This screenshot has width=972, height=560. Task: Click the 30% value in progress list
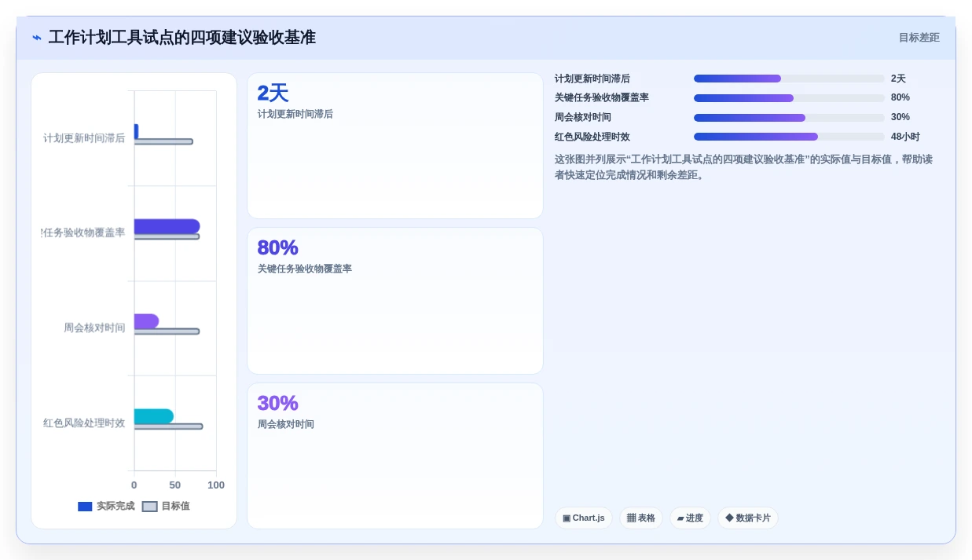point(900,117)
